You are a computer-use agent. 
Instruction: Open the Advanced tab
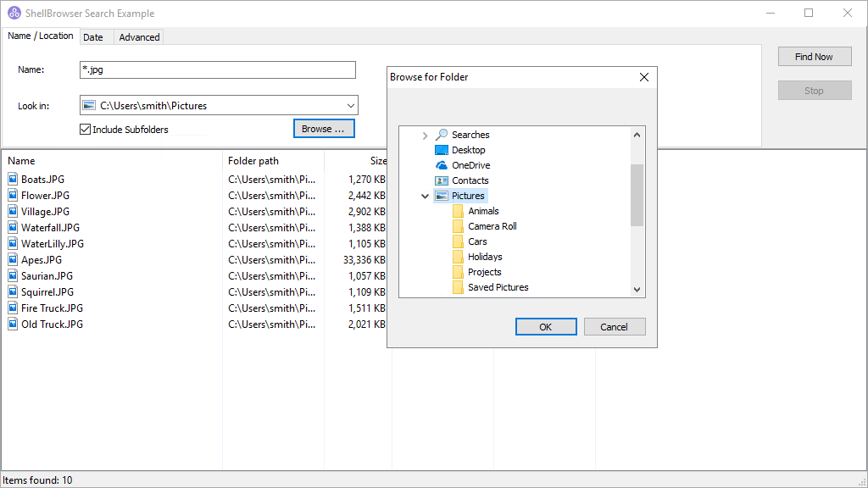pyautogui.click(x=138, y=37)
